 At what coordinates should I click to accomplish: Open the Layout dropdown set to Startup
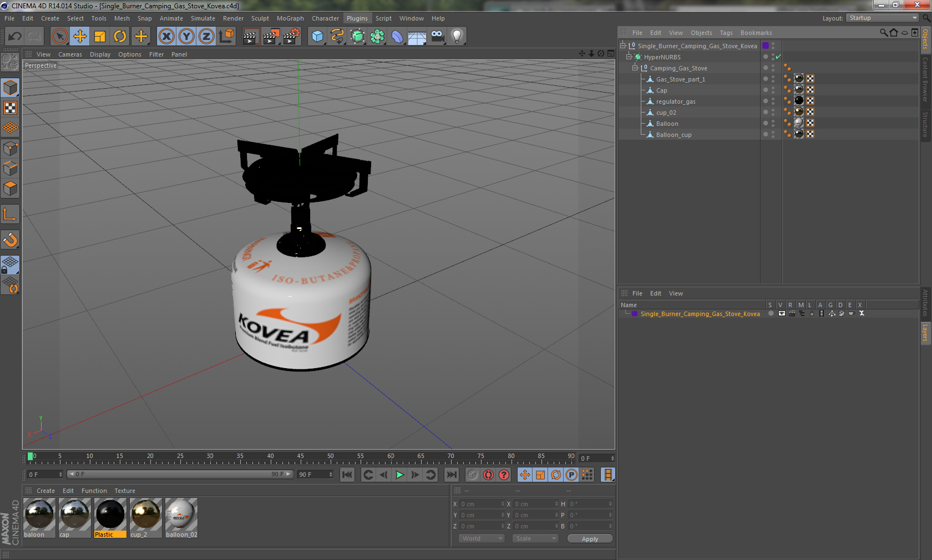(x=883, y=18)
